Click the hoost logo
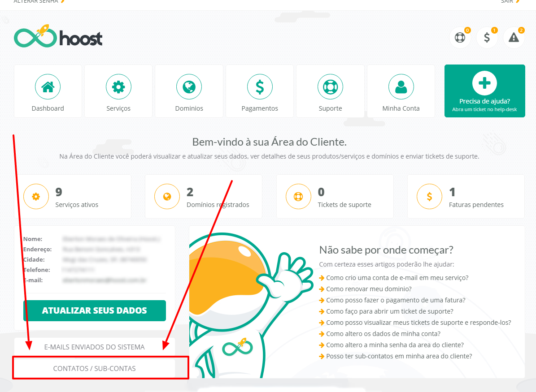This screenshot has width=536, height=392. point(58,36)
